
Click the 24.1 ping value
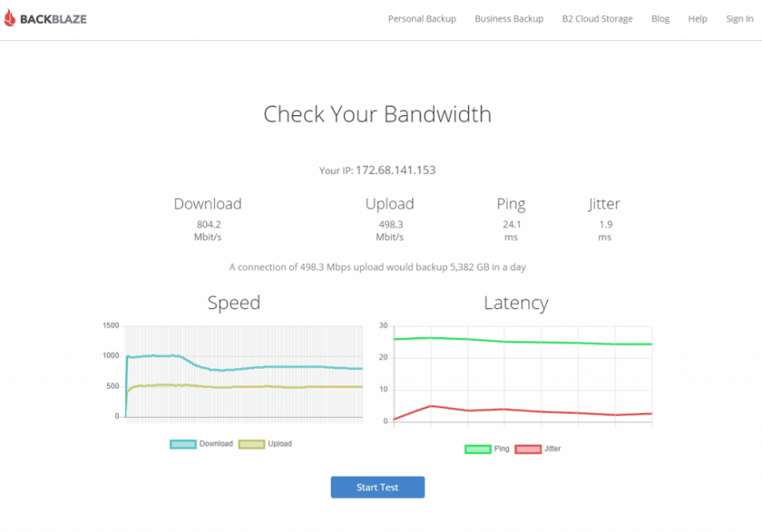coord(512,224)
